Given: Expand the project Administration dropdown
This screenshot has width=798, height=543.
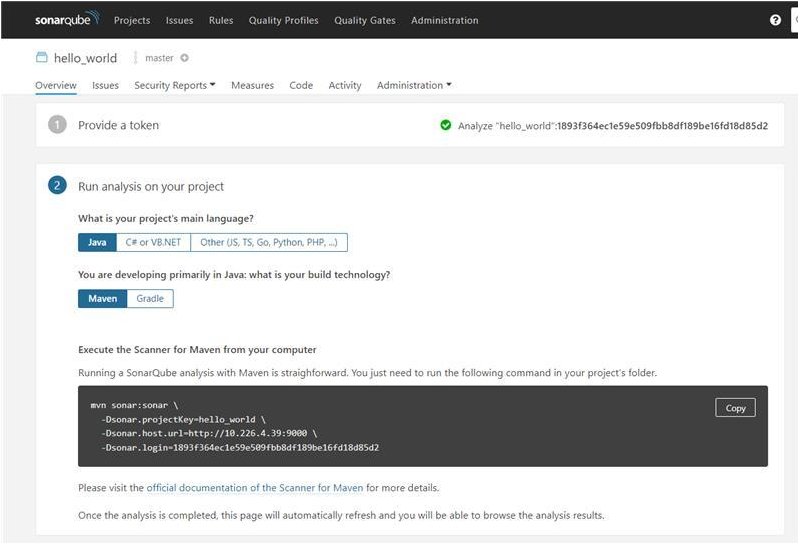Looking at the screenshot, I should click(x=414, y=85).
